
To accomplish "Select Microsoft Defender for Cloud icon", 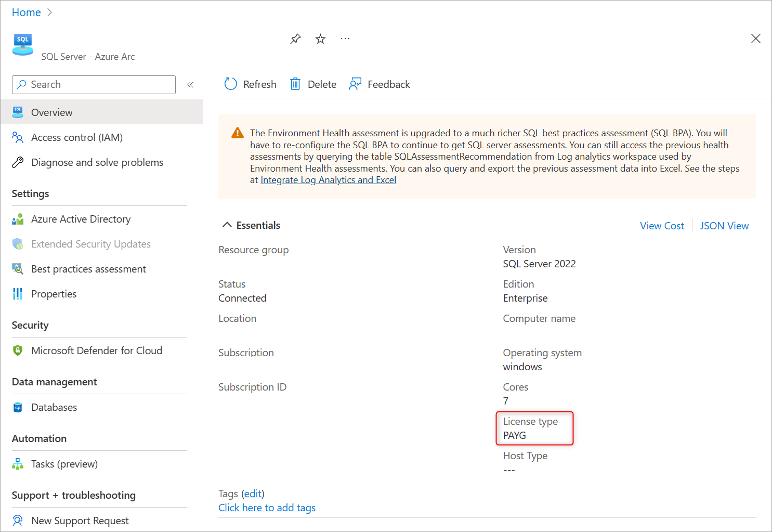I will [x=17, y=351].
